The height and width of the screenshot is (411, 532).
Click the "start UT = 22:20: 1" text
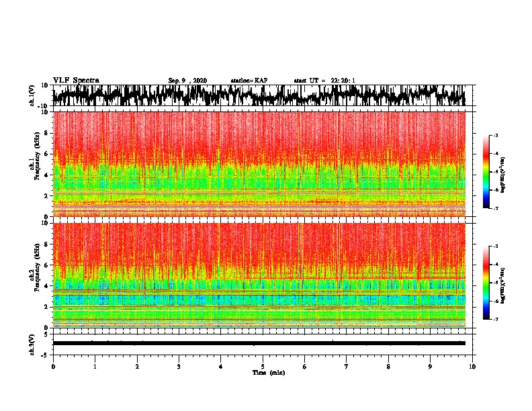(324, 81)
